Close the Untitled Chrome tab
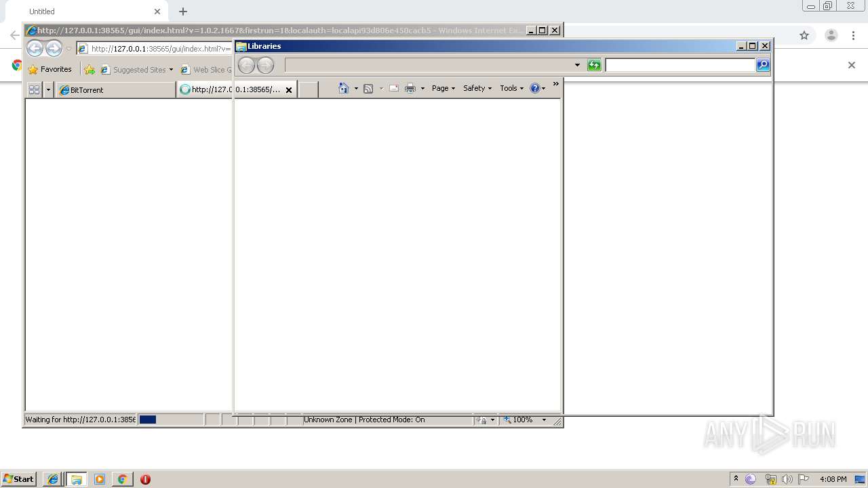Viewport: 868px width, 488px height. (x=157, y=12)
